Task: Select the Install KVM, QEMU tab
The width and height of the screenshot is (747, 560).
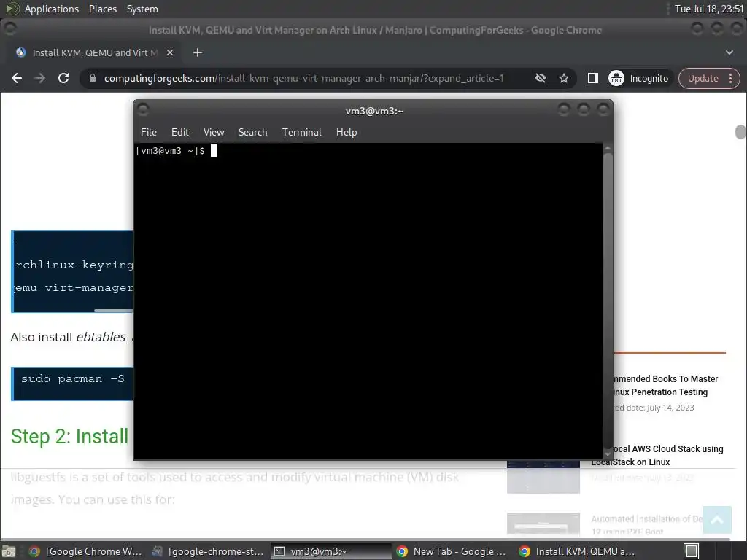Action: pyautogui.click(x=93, y=52)
